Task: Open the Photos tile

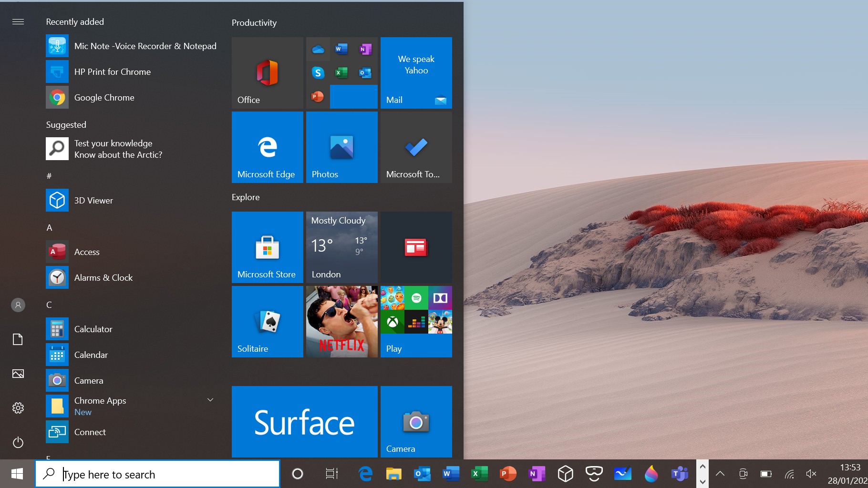Action: [342, 147]
